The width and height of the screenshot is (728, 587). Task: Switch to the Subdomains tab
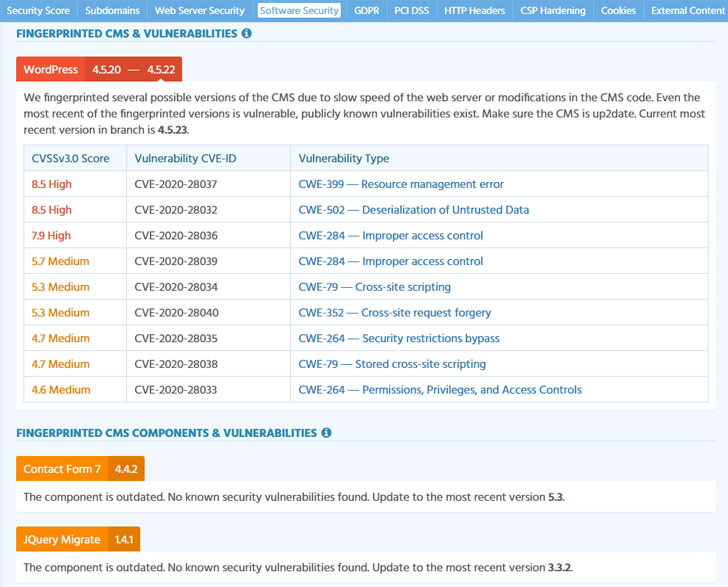point(112,11)
